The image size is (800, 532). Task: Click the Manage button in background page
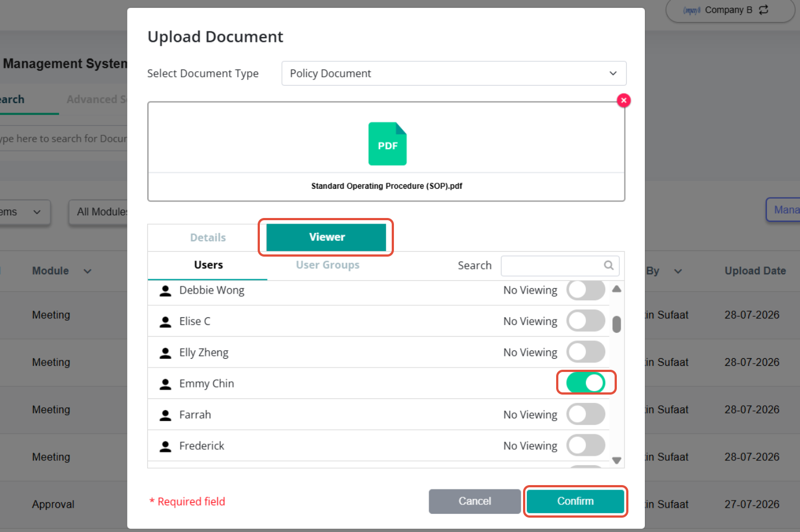783,210
